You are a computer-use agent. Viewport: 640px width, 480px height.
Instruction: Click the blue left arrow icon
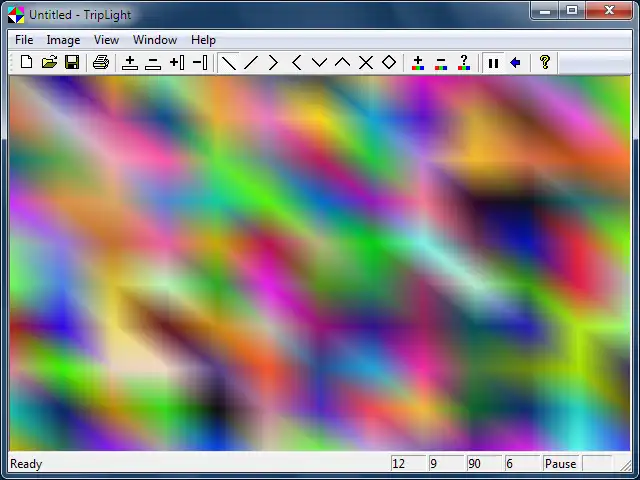click(x=516, y=63)
